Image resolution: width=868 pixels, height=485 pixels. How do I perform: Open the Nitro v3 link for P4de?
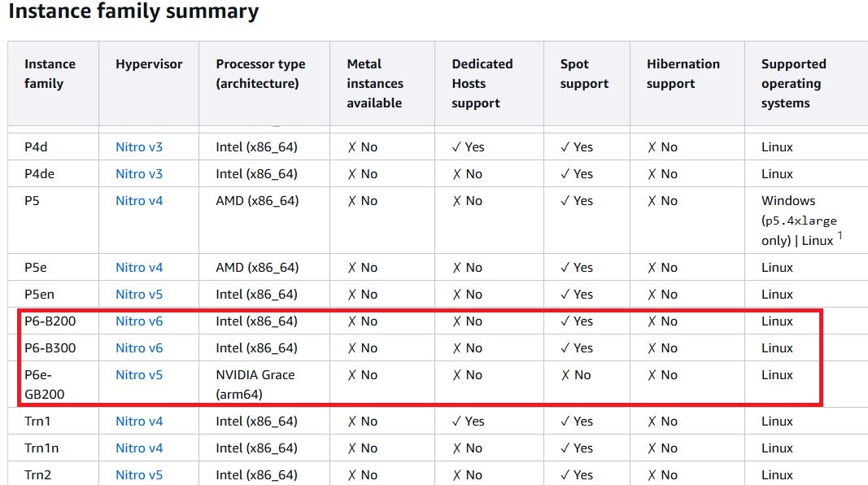[x=139, y=174]
